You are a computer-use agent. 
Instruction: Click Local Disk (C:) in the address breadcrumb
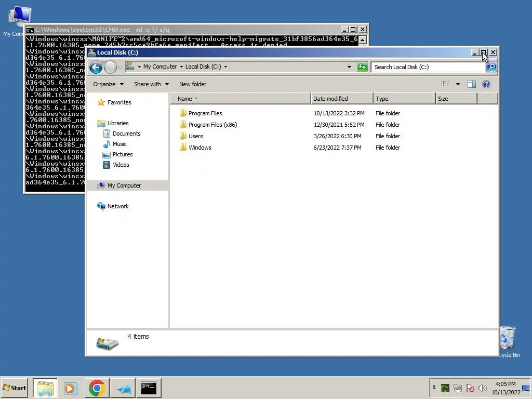[203, 67]
